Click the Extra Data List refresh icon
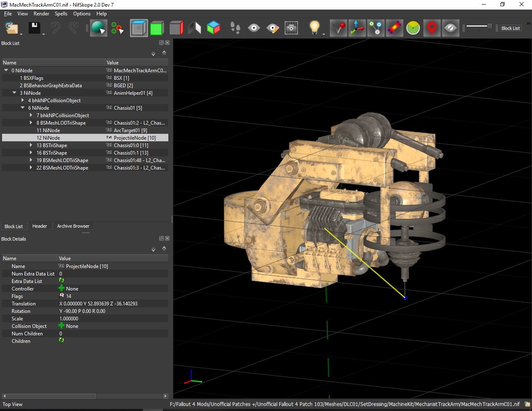 click(x=62, y=281)
